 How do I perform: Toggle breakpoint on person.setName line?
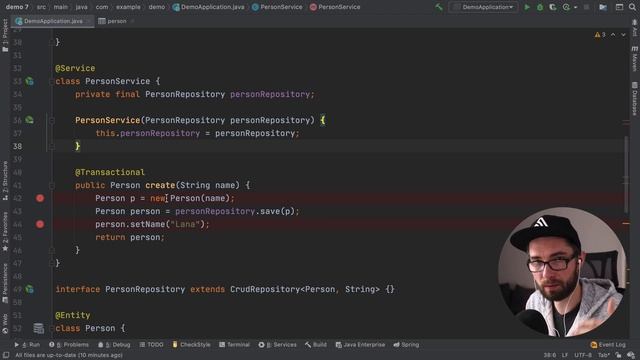(x=40, y=224)
